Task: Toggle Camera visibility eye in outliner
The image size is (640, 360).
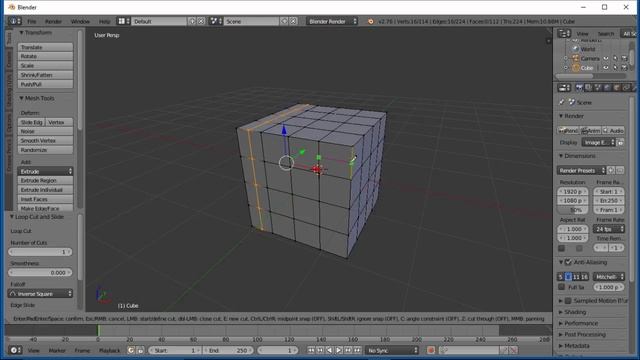Action: coord(606,58)
